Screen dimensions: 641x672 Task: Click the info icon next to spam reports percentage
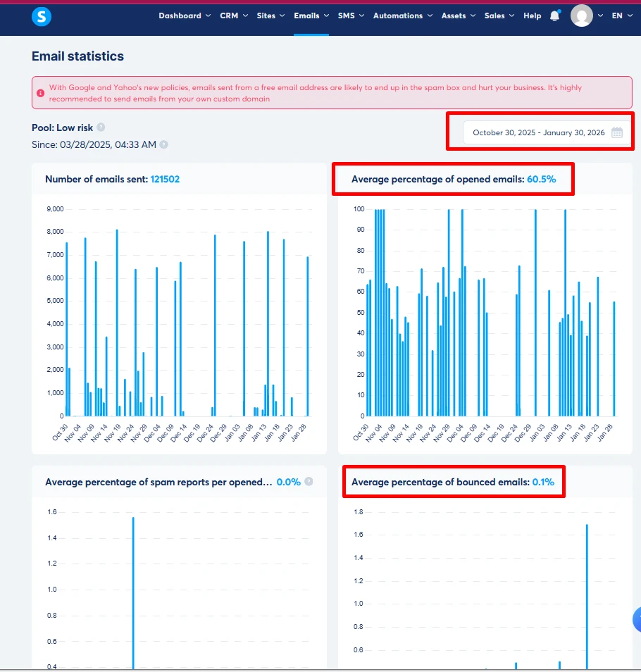[308, 482]
